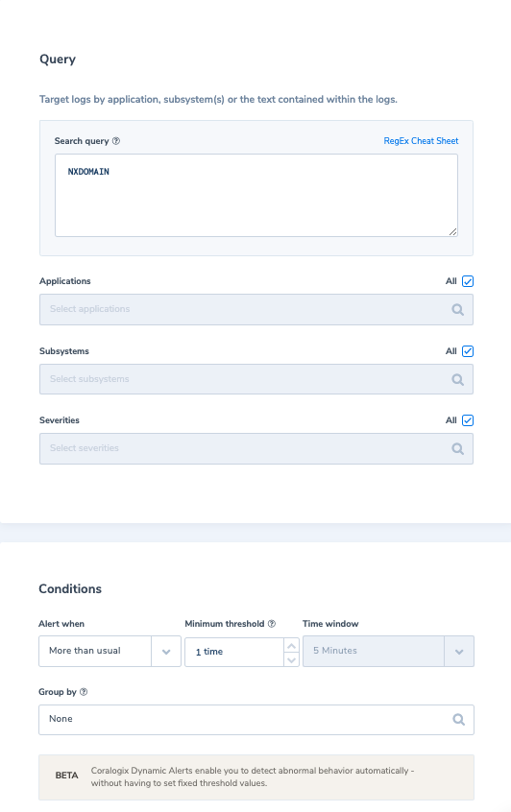This screenshot has width=511, height=812.
Task: Open the RegEx Cheat Sheet link
Action: click(421, 141)
